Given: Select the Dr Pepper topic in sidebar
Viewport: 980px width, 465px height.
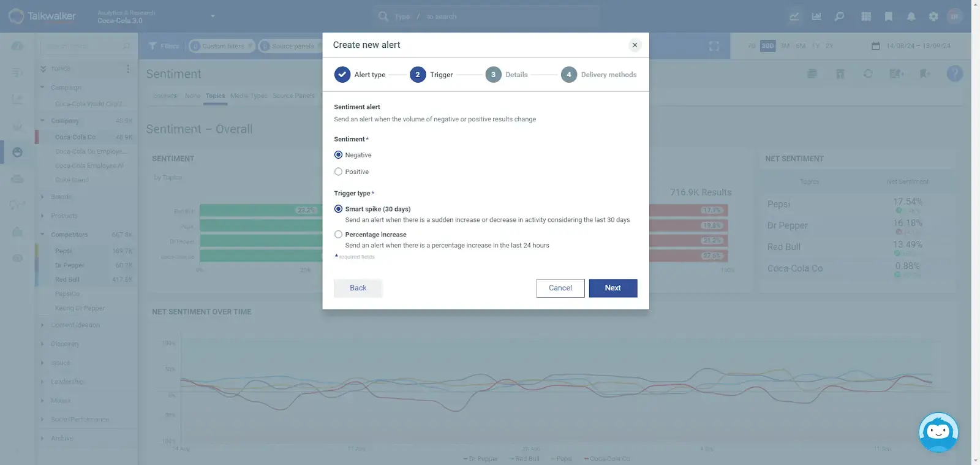Looking at the screenshot, I should tap(86, 265).
